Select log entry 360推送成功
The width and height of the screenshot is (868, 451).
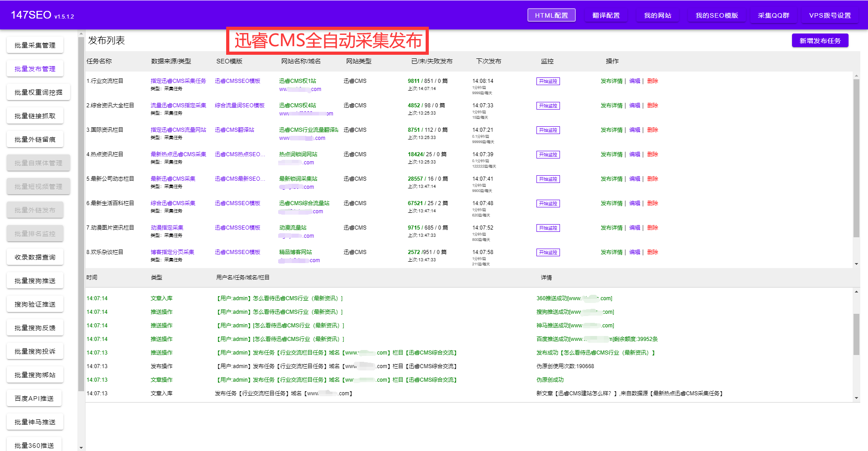(574, 298)
